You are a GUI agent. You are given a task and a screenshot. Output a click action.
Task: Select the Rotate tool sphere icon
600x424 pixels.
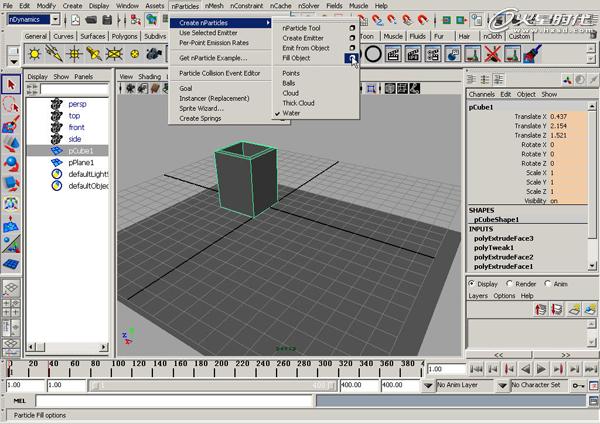11,163
